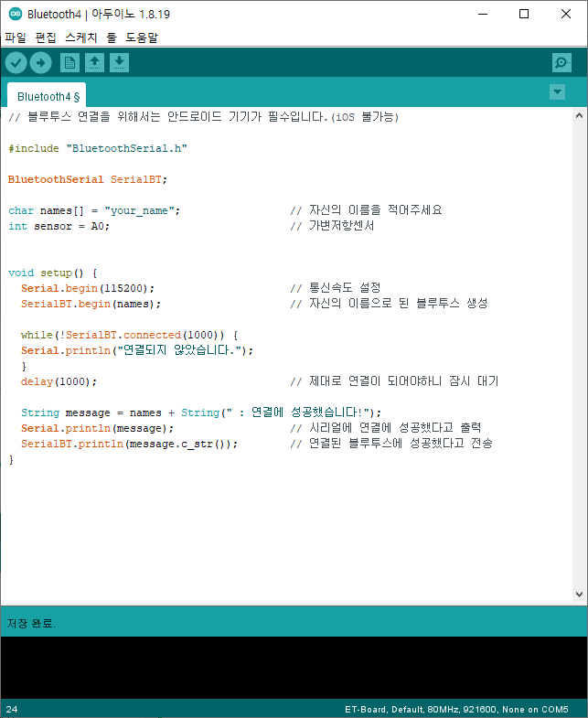This screenshot has width=588, height=718.
Task: Open the 스케치 menu
Action: [x=81, y=38]
